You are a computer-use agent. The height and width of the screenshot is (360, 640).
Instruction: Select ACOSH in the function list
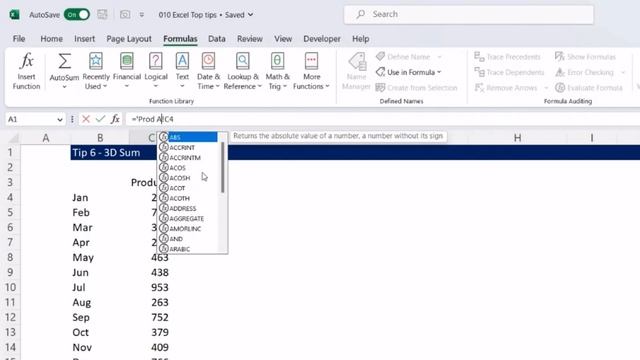pos(188,178)
